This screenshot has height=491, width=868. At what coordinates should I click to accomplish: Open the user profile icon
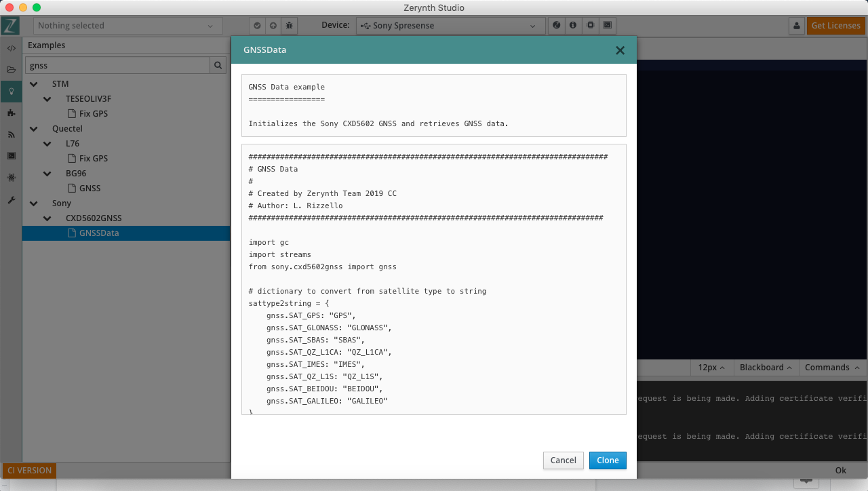796,26
